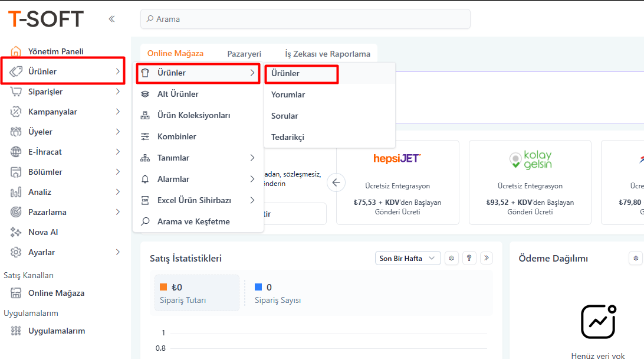Collapse the sidebar with double-chevron icon
Screen dimensions: 644x359
pyautogui.click(x=111, y=19)
